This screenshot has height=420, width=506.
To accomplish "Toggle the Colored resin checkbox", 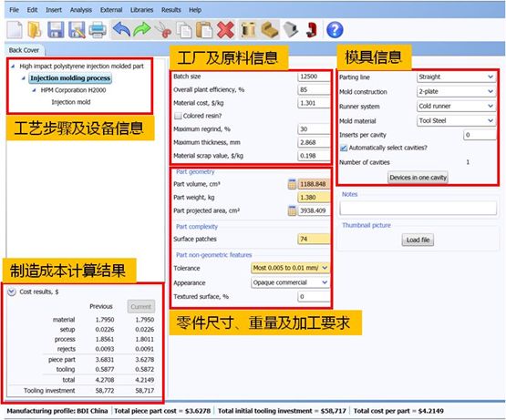I will click(x=178, y=116).
